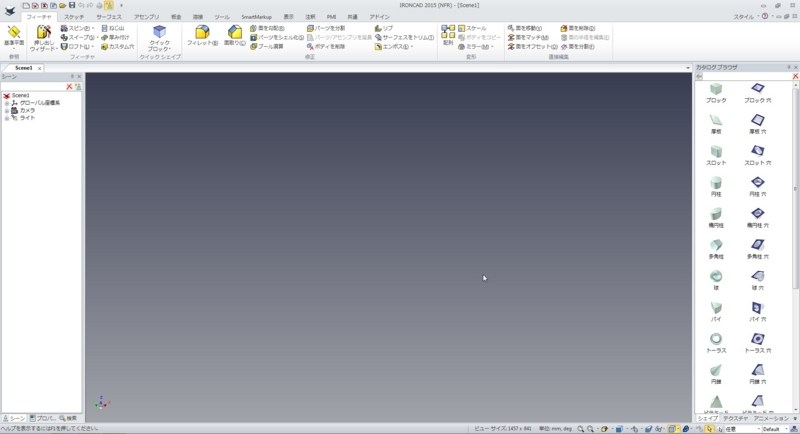Expand the グローバル座標系 tree node
The image size is (800, 434).
(7, 103)
